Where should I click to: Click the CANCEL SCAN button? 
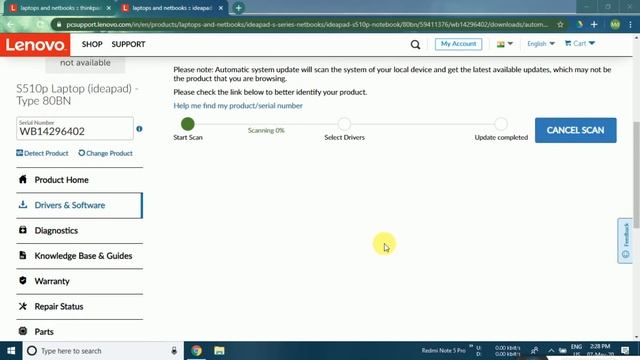click(576, 130)
